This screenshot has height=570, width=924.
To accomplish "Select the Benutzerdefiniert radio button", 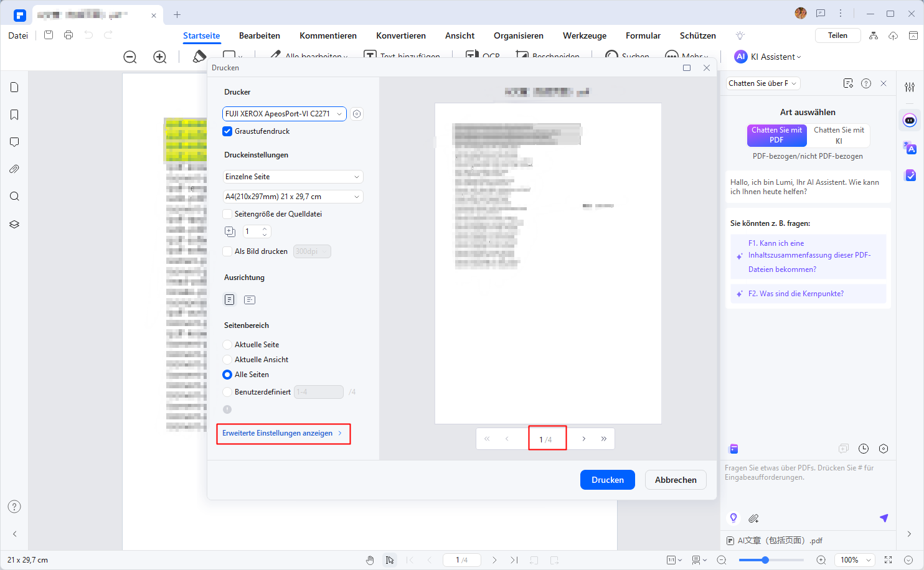I will (227, 392).
